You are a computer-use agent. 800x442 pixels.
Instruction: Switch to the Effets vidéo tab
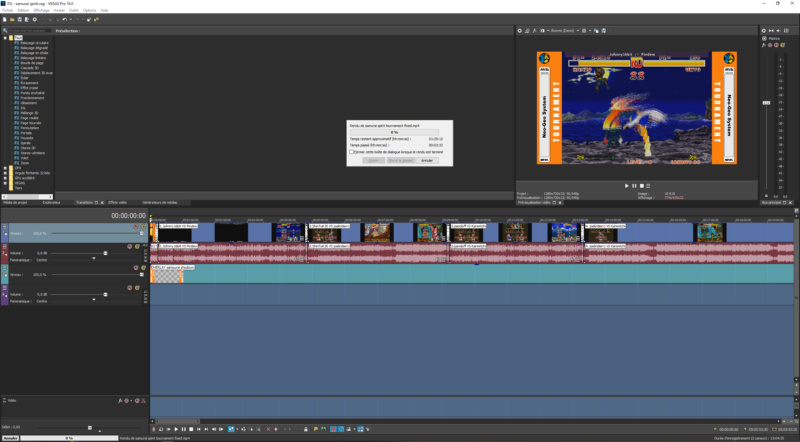tap(117, 203)
